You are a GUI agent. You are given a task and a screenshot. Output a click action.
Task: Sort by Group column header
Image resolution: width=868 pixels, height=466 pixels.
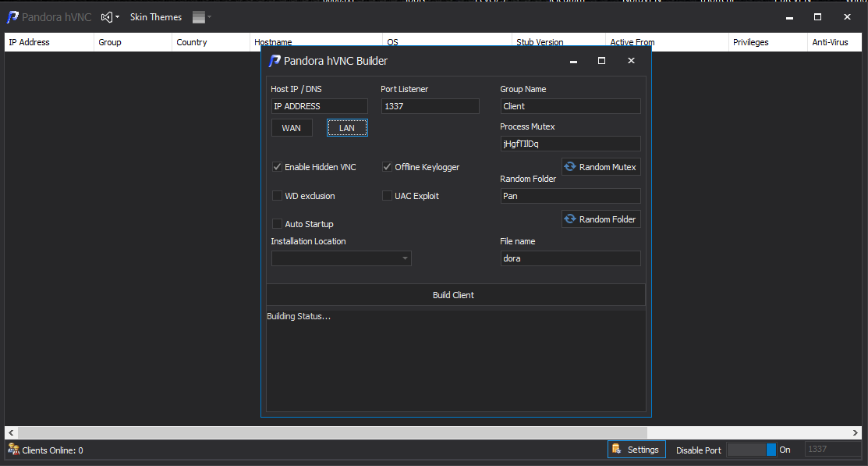coord(133,42)
